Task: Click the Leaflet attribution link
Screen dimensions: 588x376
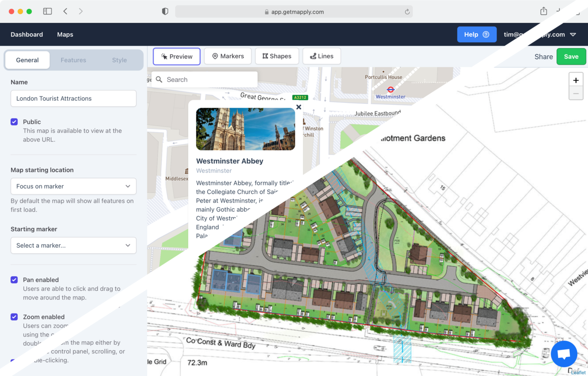Action: [578, 373]
